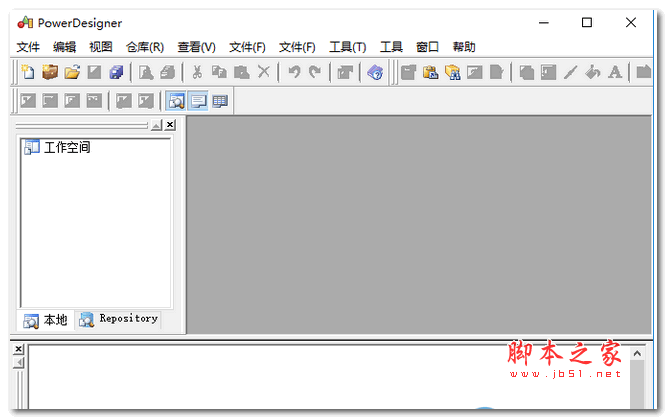This screenshot has width=668, height=420.
Task: Click the Print icon
Action: pos(168,72)
